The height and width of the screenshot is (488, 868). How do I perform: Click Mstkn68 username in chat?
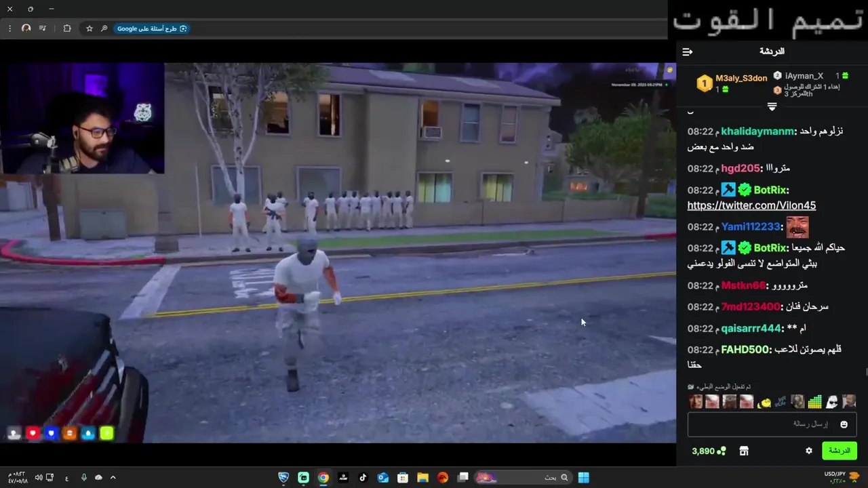[744, 285]
